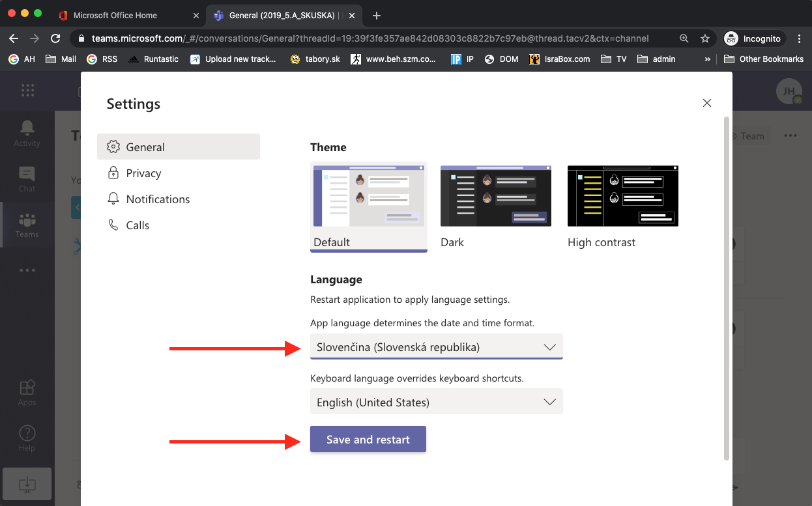Open the Apps icon in sidebar
The width and height of the screenshot is (812, 506).
tap(27, 393)
